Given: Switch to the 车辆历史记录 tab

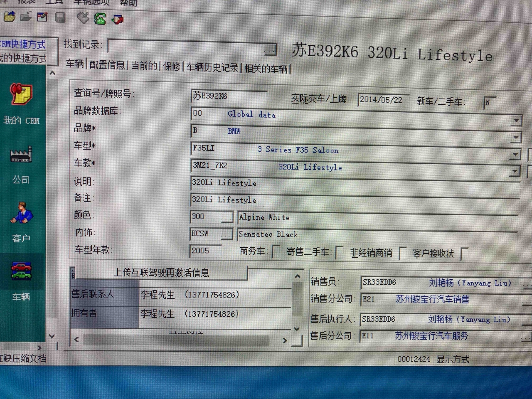Looking at the screenshot, I should click(x=212, y=67).
